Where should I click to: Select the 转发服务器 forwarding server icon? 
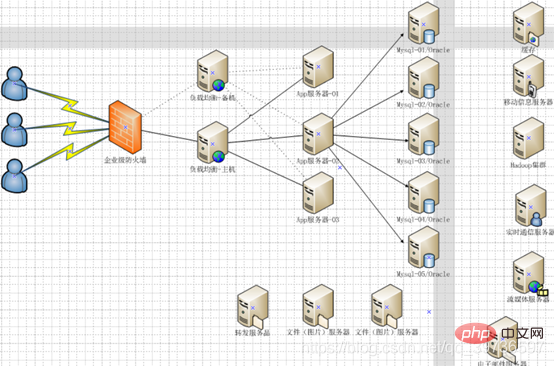252,307
